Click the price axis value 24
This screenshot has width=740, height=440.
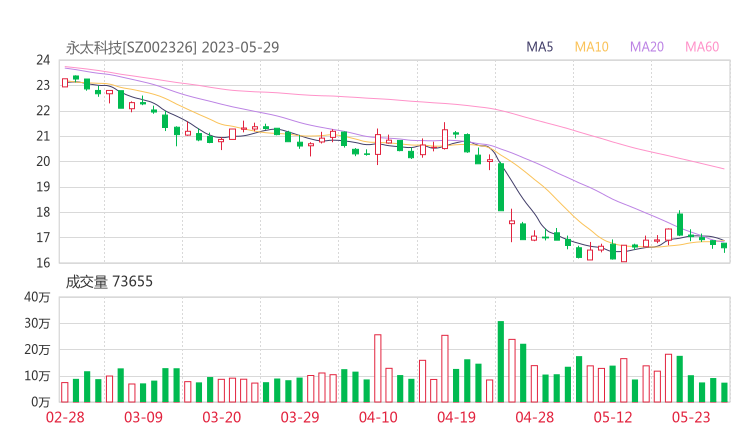(43, 60)
